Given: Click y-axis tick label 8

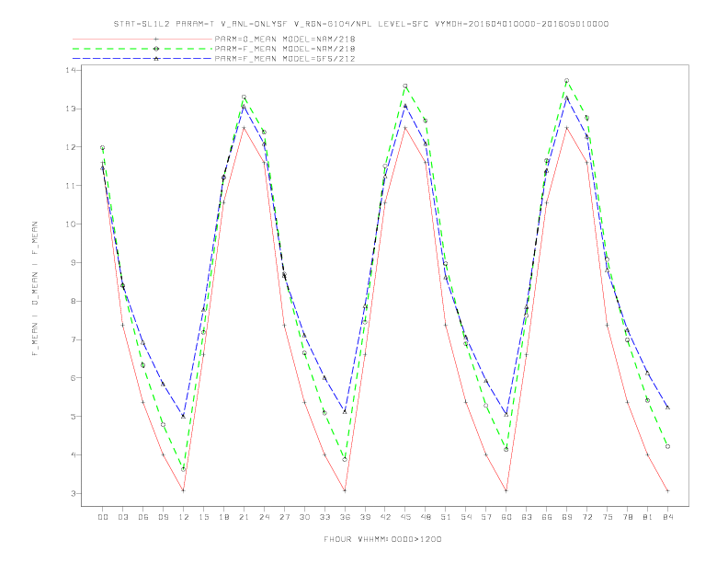Looking at the screenshot, I should 74,301.
